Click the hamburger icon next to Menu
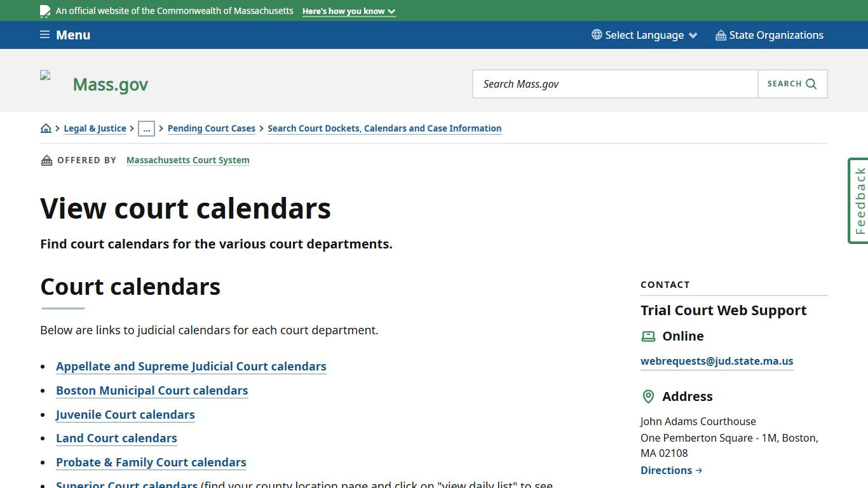Screen dimensions: 868x488 44,34
